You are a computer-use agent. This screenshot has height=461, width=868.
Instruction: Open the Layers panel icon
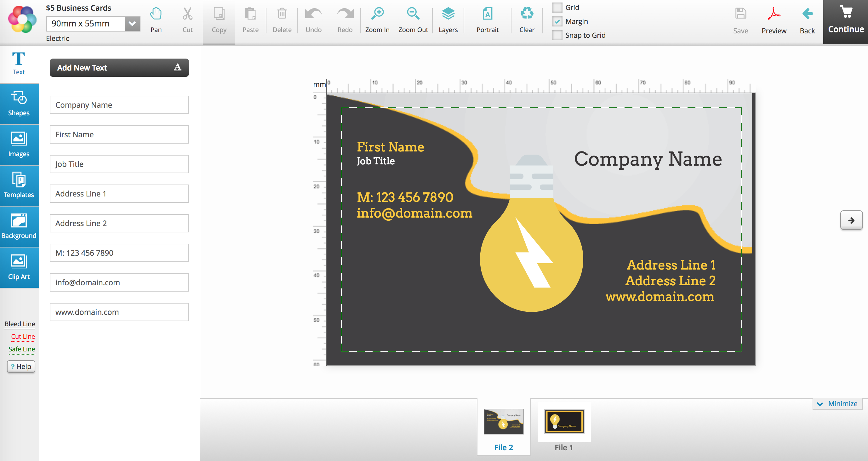(x=448, y=14)
